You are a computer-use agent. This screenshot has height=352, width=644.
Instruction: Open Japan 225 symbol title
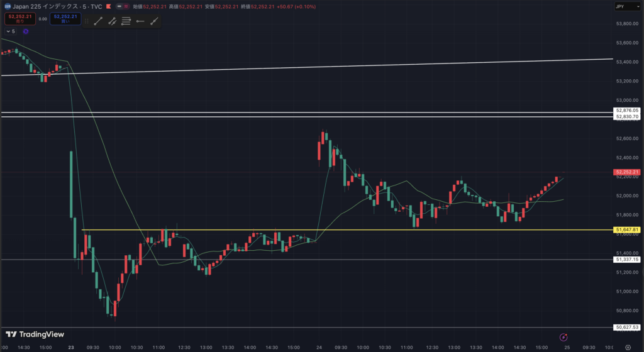tap(52, 7)
